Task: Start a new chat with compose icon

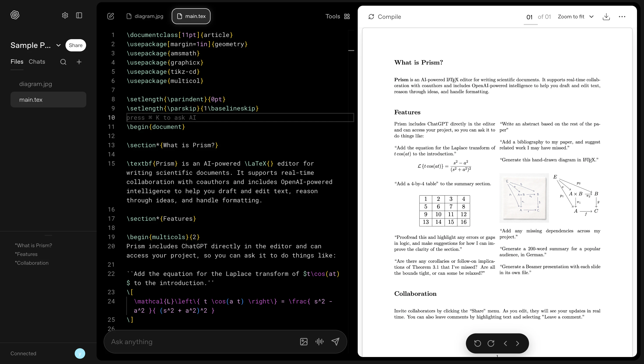Action: click(111, 16)
